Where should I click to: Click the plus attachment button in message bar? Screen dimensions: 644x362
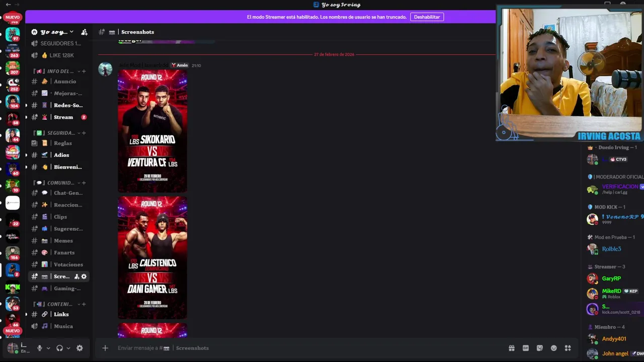(105, 348)
